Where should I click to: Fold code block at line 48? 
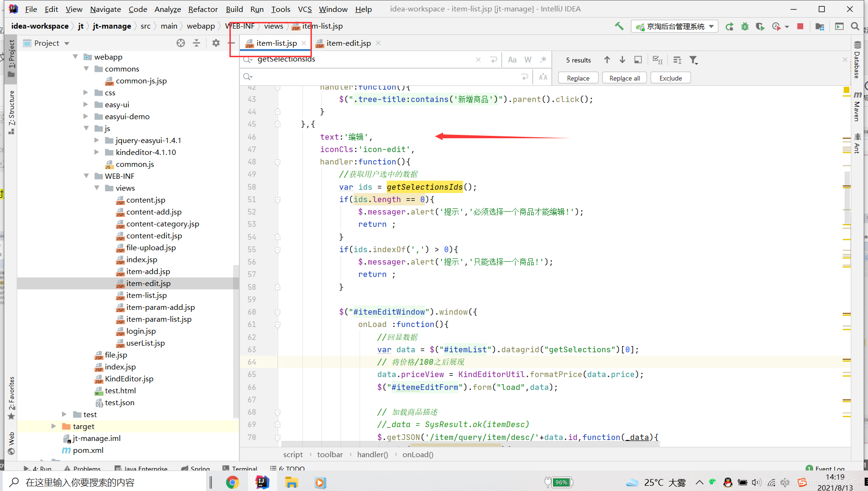278,162
